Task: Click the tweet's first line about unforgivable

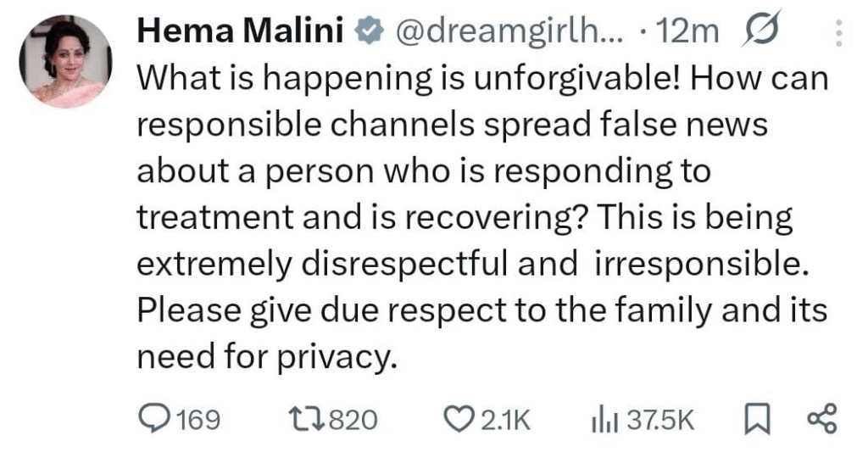Action: 481,79
